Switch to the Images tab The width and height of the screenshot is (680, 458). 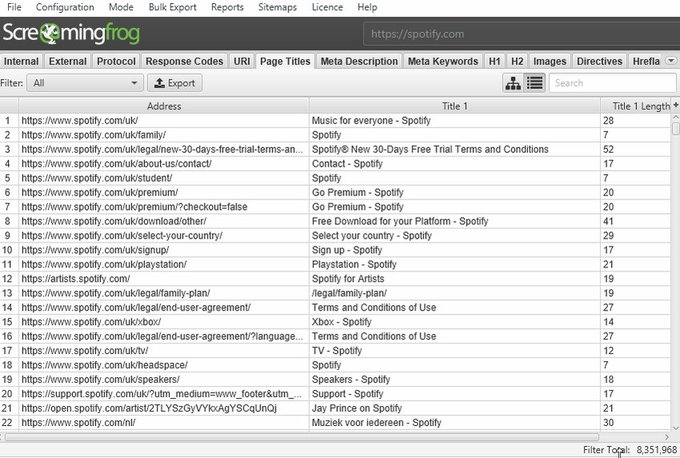click(x=550, y=61)
